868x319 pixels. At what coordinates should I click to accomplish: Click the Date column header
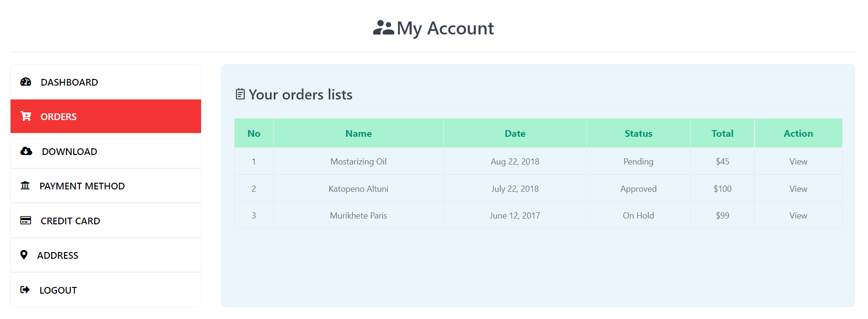tap(515, 133)
